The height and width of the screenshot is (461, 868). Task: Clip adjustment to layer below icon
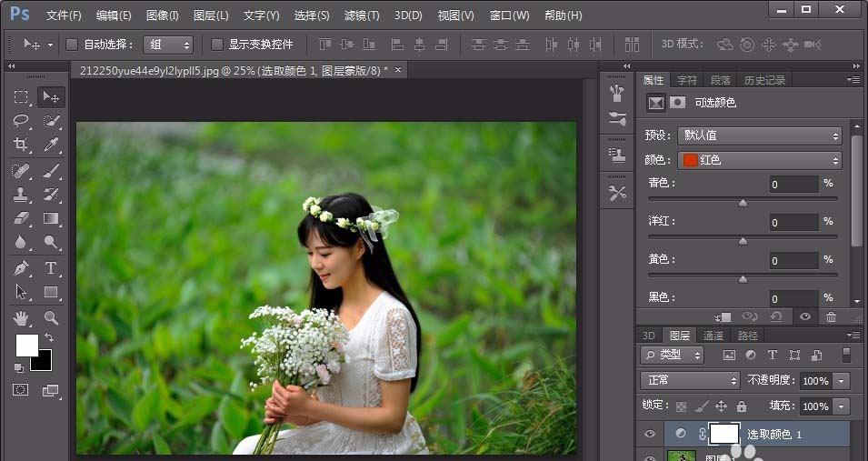tap(723, 317)
